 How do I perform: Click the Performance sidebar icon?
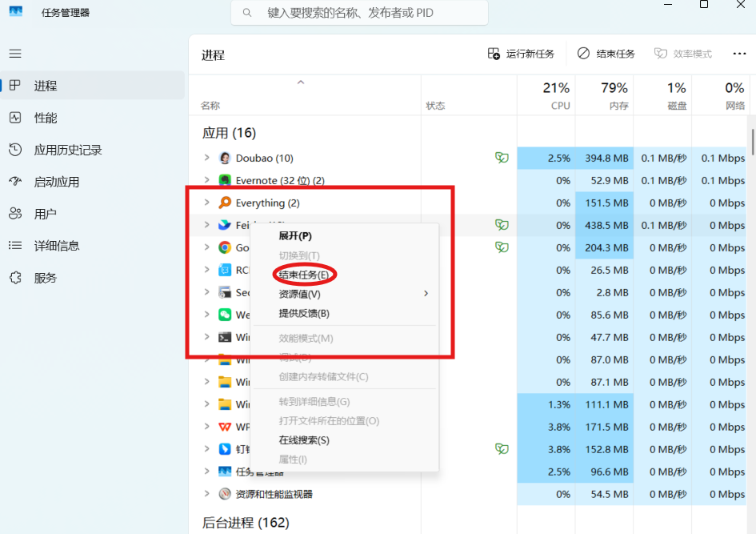15,118
